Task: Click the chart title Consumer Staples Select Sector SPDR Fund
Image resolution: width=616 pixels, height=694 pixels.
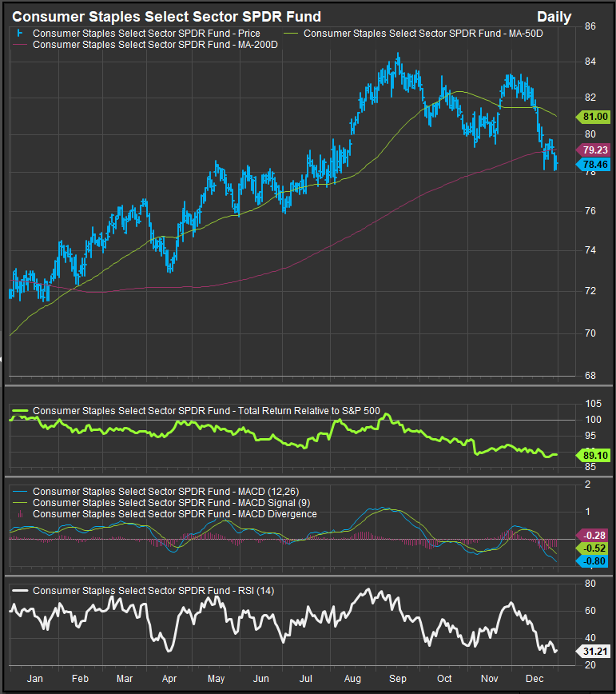Action: [166, 17]
